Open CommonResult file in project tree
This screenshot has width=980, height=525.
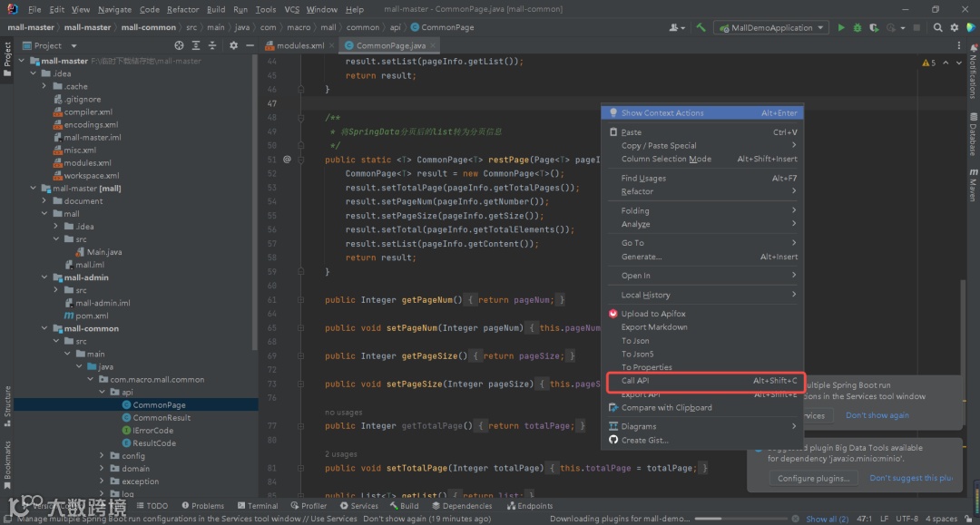tap(162, 418)
